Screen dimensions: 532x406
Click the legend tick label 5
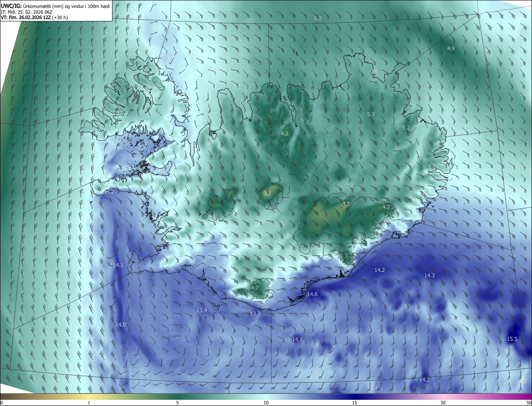point(177,403)
